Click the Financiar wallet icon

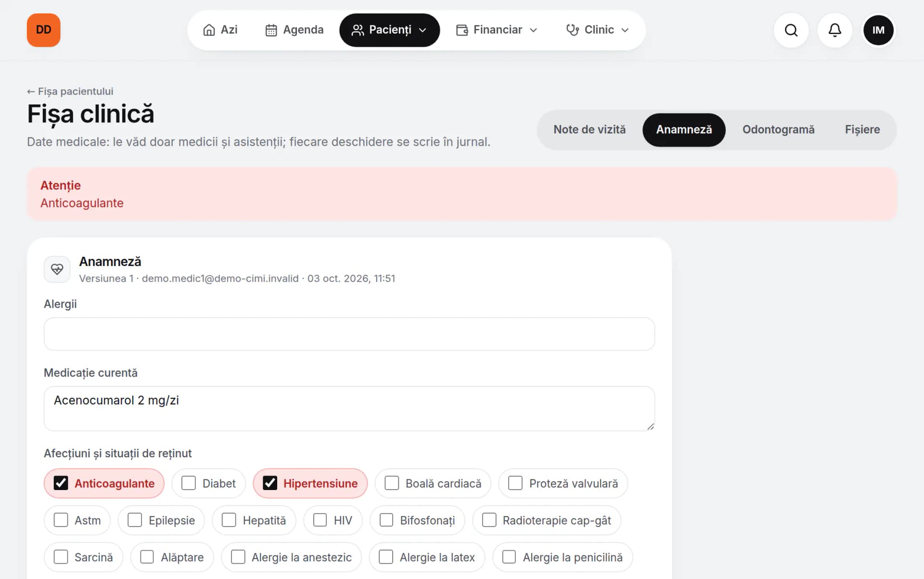pyautogui.click(x=462, y=30)
